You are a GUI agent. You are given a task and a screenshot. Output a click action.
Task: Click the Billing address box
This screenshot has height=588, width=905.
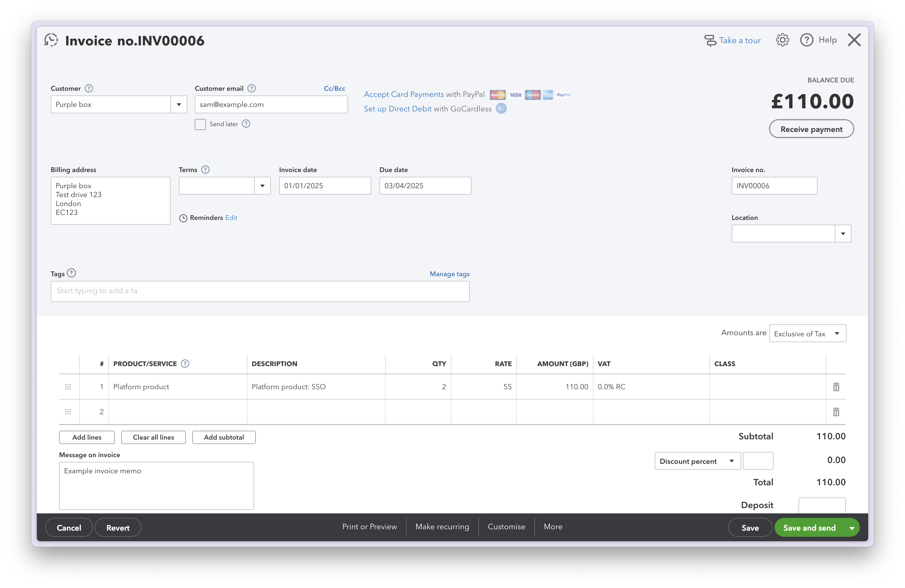point(110,200)
